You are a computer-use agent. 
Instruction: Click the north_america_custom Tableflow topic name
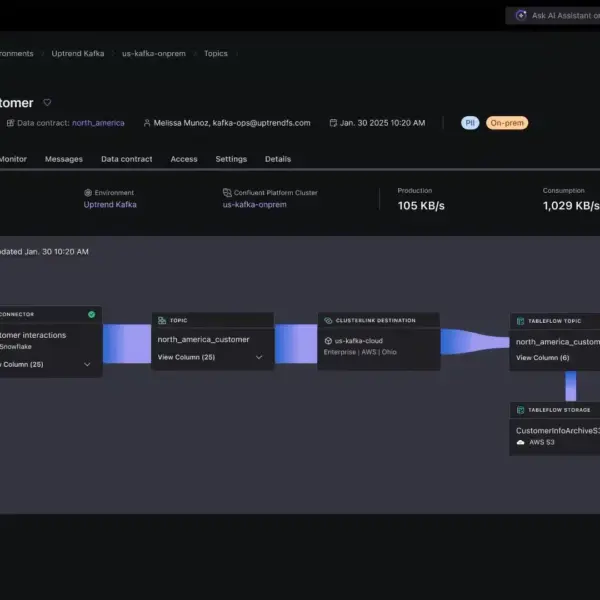click(558, 342)
